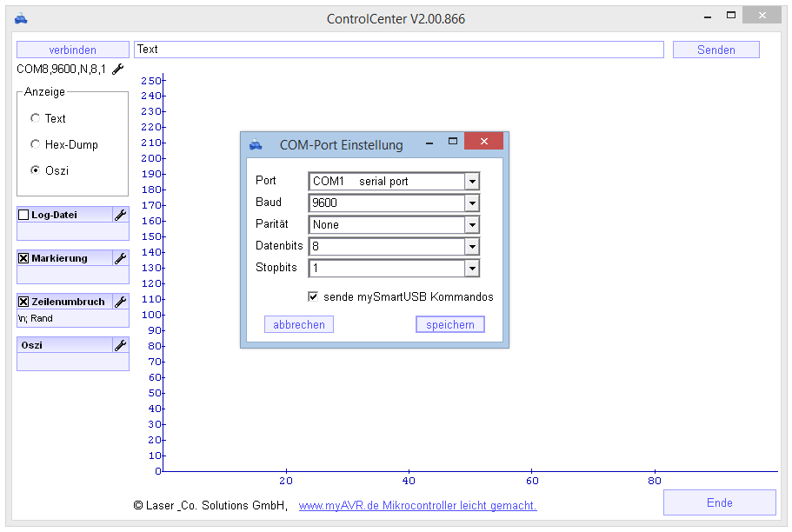This screenshot has width=792, height=532.
Task: Click the Log-Datei wrench settings icon
Action: (120, 215)
